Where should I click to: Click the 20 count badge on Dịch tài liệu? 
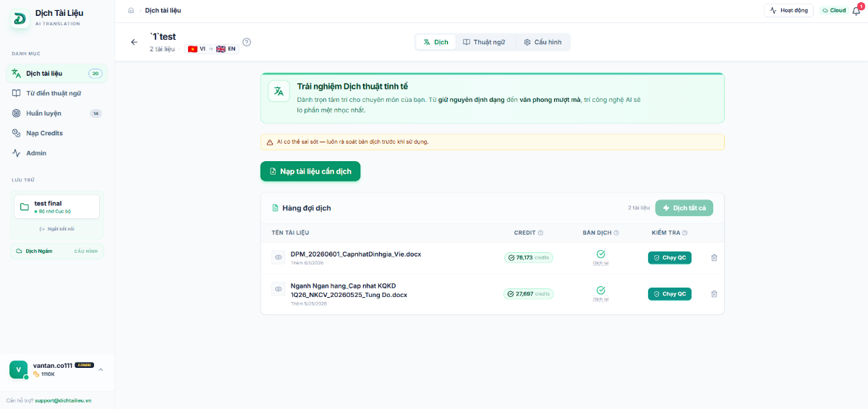coord(95,73)
